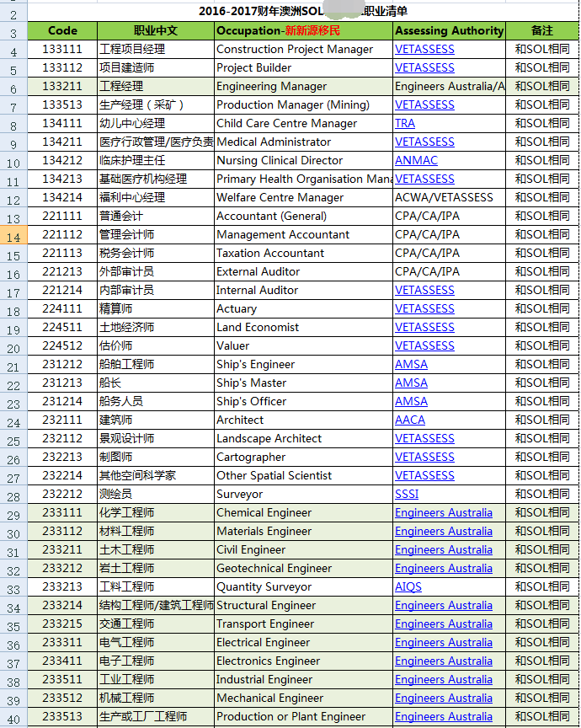Select the 工程项目经理 cell
The image size is (581, 728).
point(156,49)
